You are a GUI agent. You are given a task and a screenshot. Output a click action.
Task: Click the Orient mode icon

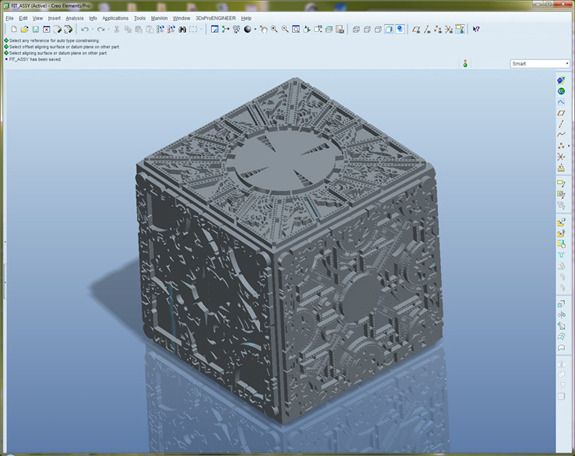coord(237,29)
